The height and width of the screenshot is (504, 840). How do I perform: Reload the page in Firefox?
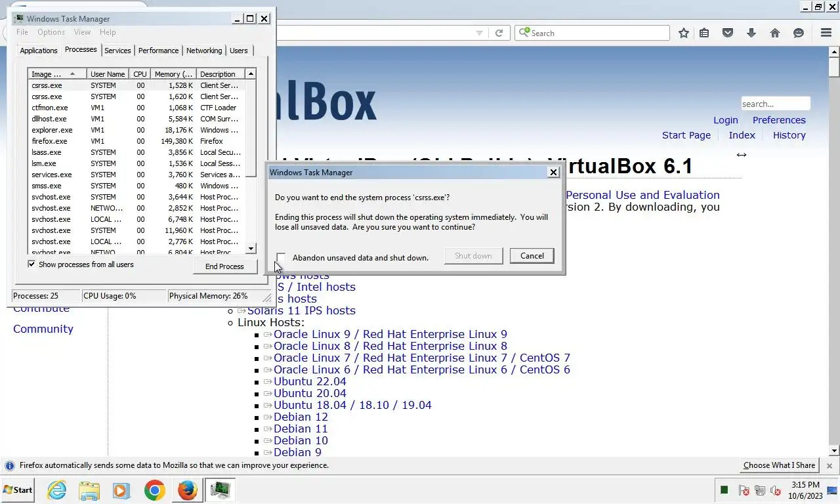click(499, 33)
